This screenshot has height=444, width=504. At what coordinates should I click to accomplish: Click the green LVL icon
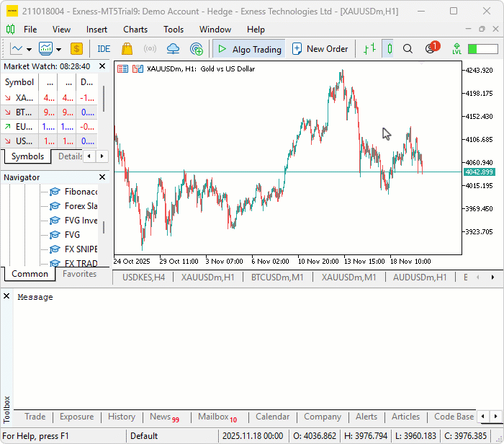pyautogui.click(x=456, y=49)
